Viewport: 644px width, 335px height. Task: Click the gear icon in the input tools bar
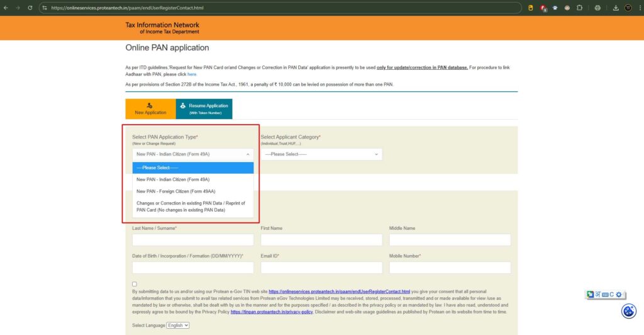point(619,294)
